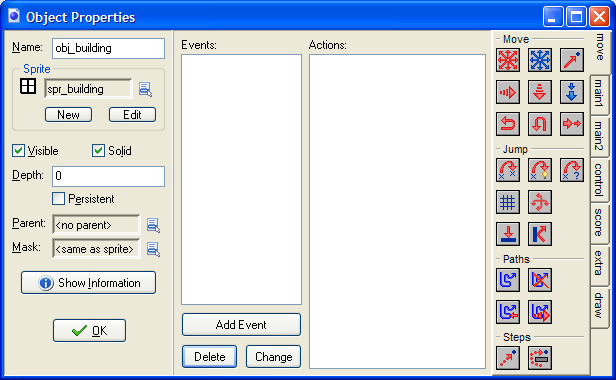Open the Parent selection menu icon
This screenshot has width=616, height=380.
[153, 225]
